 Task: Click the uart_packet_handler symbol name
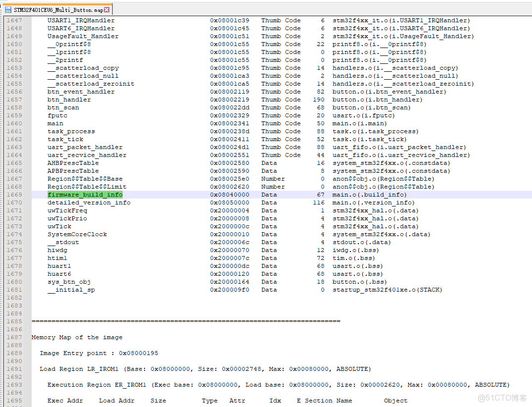pos(85,148)
